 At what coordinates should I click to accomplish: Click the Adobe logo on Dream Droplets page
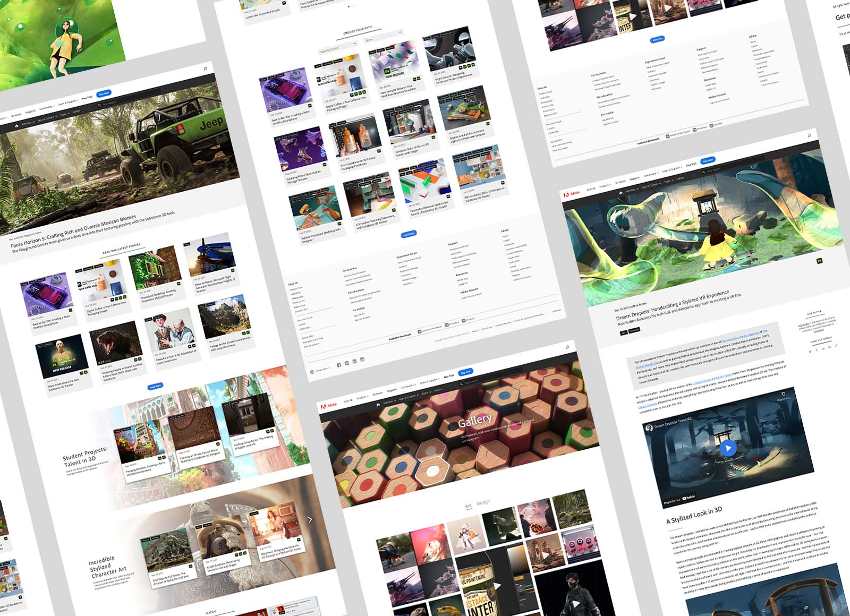[572, 194]
